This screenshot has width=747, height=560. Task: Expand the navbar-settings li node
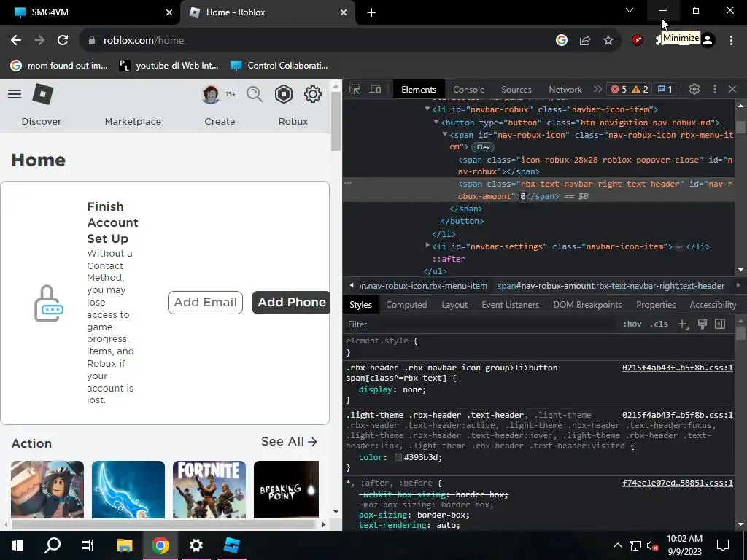427,246
